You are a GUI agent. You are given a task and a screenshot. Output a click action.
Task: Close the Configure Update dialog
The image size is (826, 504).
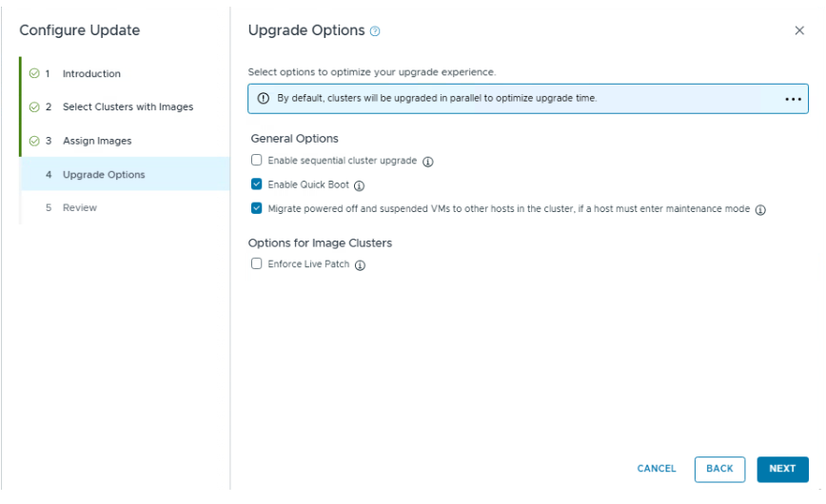point(799,30)
